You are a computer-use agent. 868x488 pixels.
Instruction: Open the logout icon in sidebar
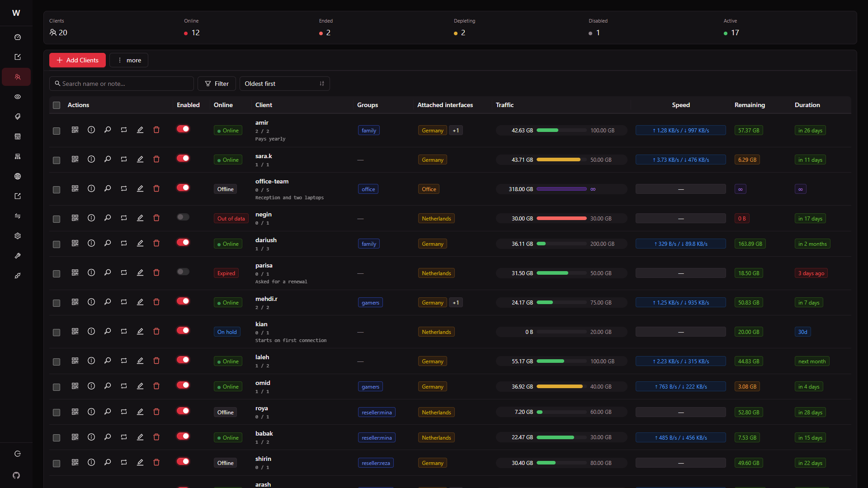coord(18,454)
